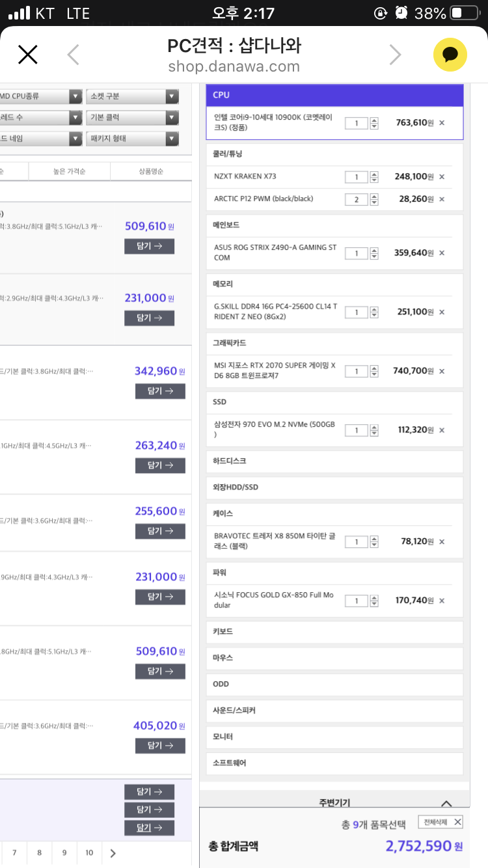Viewport: 488px width, 868px height.
Task: Edit quantity field of NZXT KRAKEN X73
Action: coord(357,177)
